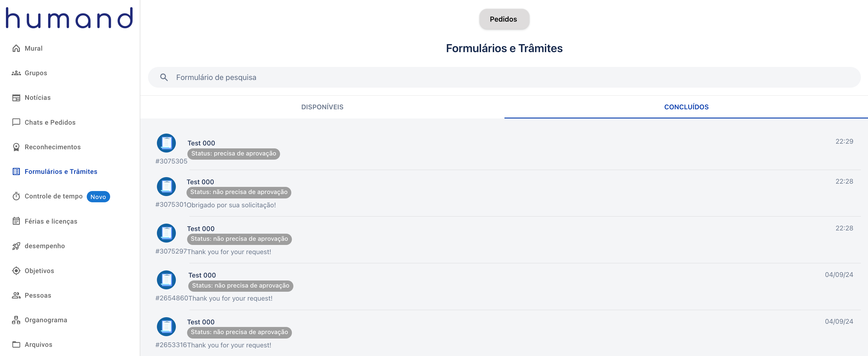Click the 'Status: precisa de aprovação' badge
Screen dimensions: 868x356
(x=234, y=154)
